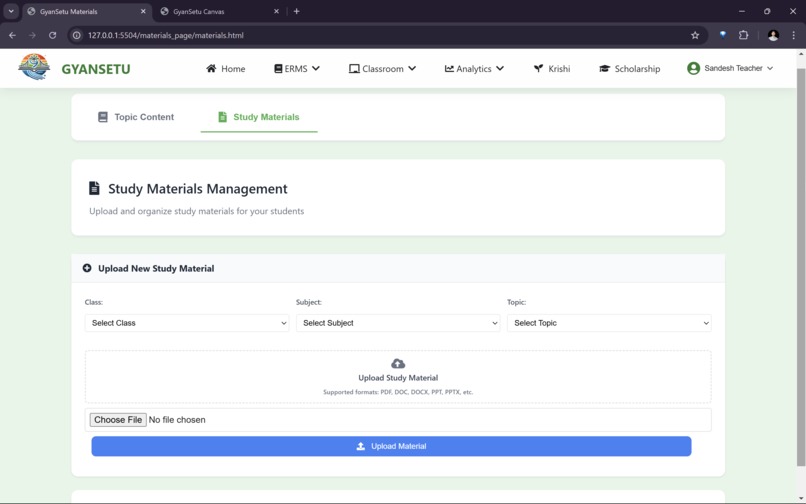Image resolution: width=806 pixels, height=504 pixels.
Task: Click the file icon beside Study Materials Management
Action: click(x=94, y=188)
